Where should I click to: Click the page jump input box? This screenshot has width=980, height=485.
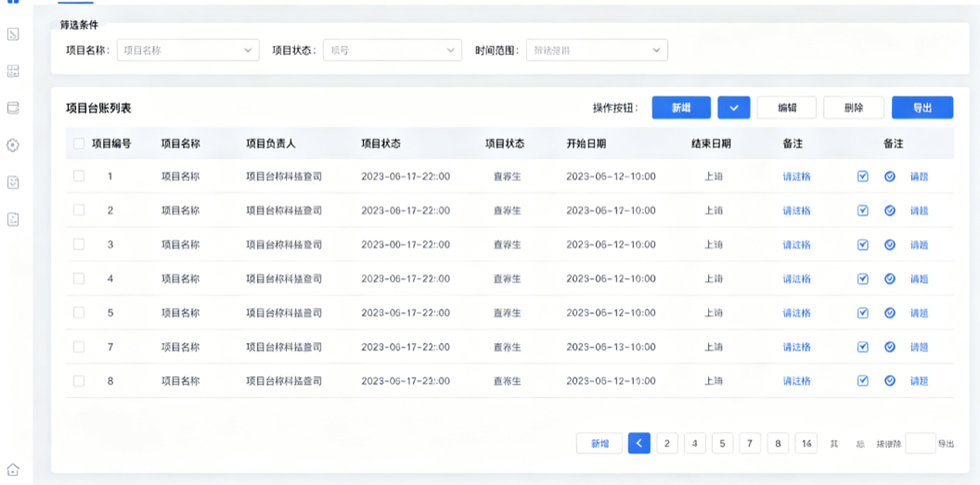[x=921, y=444]
